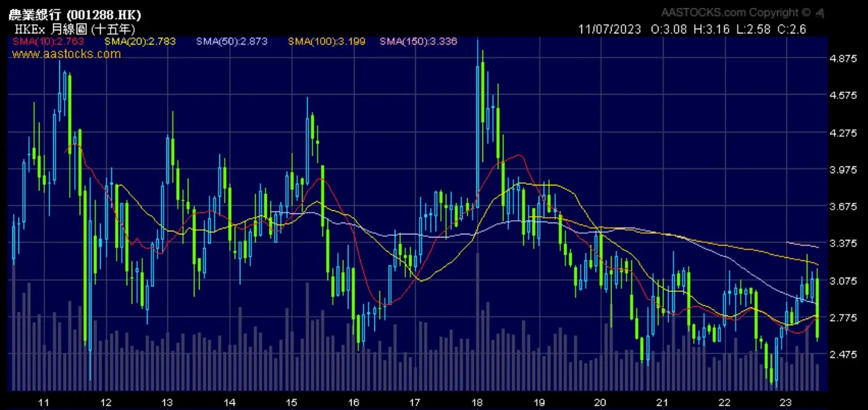Click the 2.475 price axis label
This screenshot has width=868, height=410.
point(844,355)
